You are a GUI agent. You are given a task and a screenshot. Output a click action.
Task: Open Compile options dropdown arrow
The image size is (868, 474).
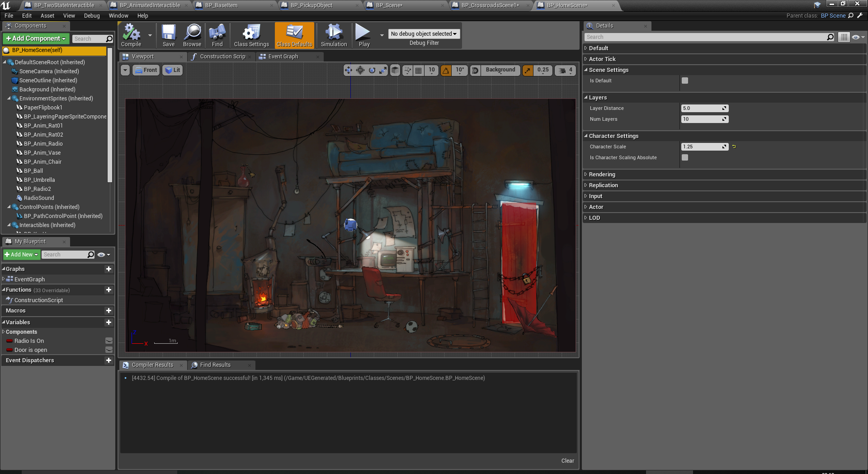coord(150,35)
